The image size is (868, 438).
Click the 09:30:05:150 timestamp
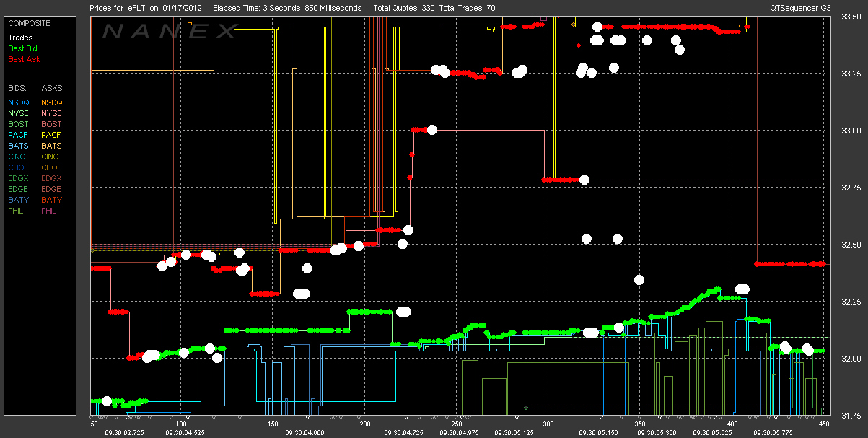(600, 433)
